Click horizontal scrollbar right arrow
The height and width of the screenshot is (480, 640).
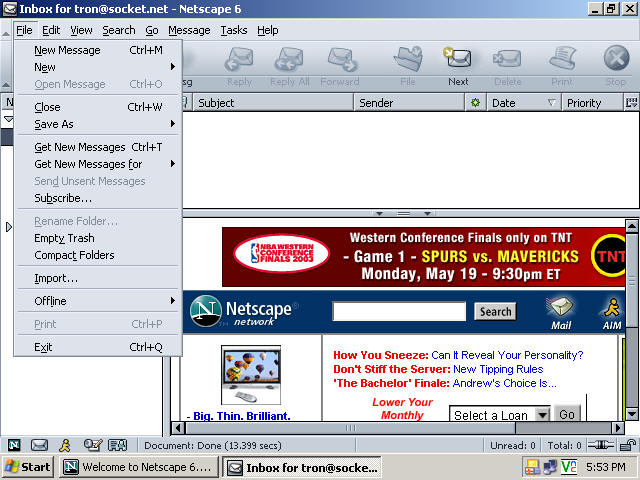point(618,428)
